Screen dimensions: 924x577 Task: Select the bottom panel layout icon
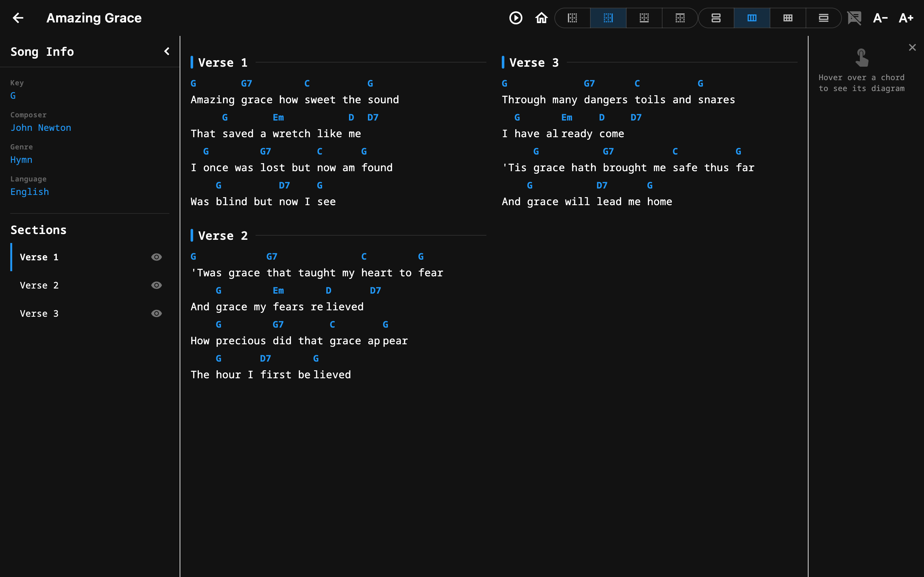coord(644,18)
